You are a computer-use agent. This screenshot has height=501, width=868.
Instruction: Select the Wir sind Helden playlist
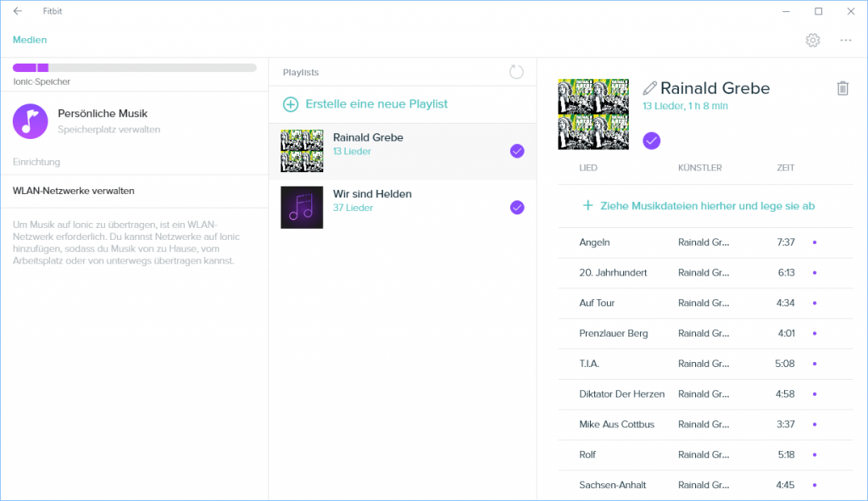coord(371,194)
